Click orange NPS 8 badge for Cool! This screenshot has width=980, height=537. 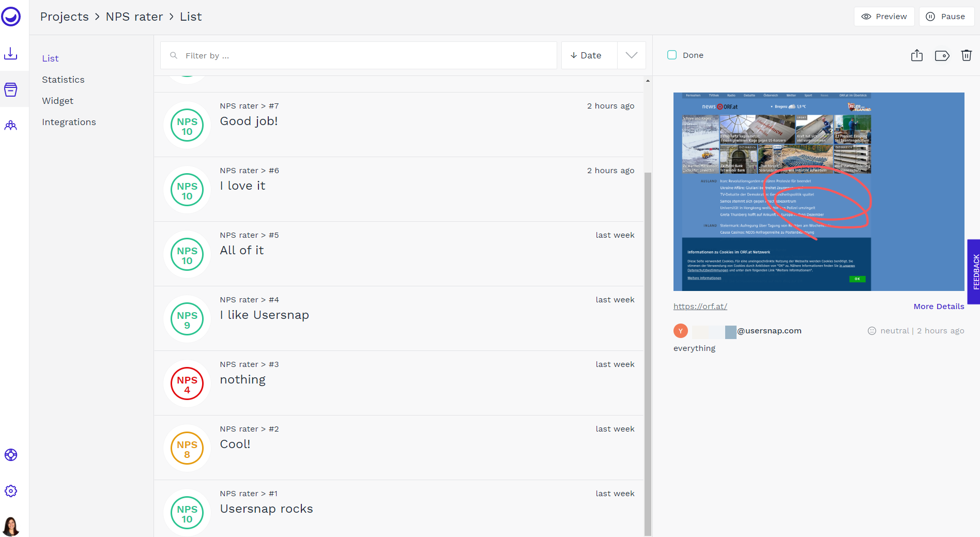(187, 448)
